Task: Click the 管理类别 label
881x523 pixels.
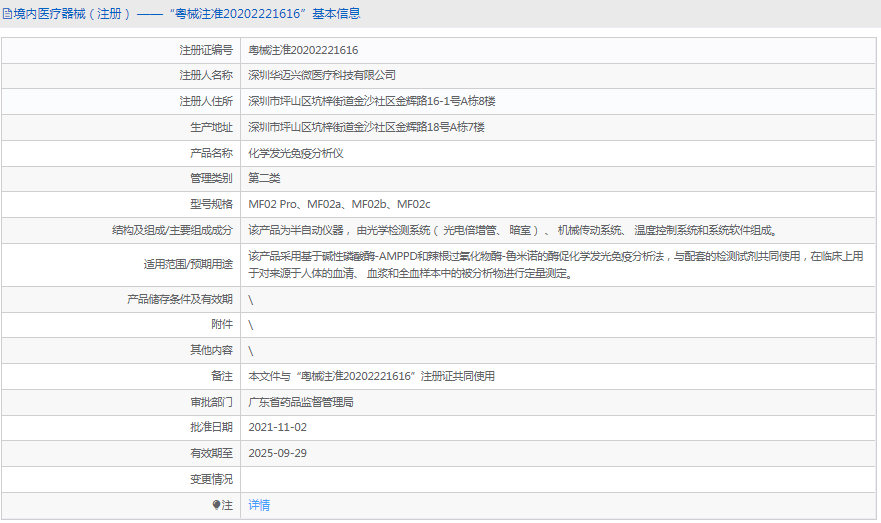Action: point(211,178)
